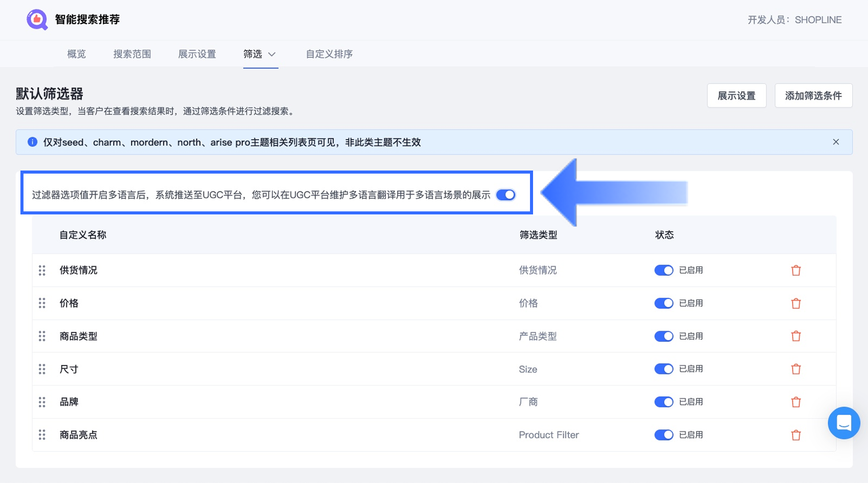Screen dimensions: 868x483
Task: Toggle the multi-language filter option switch
Action: click(x=506, y=195)
